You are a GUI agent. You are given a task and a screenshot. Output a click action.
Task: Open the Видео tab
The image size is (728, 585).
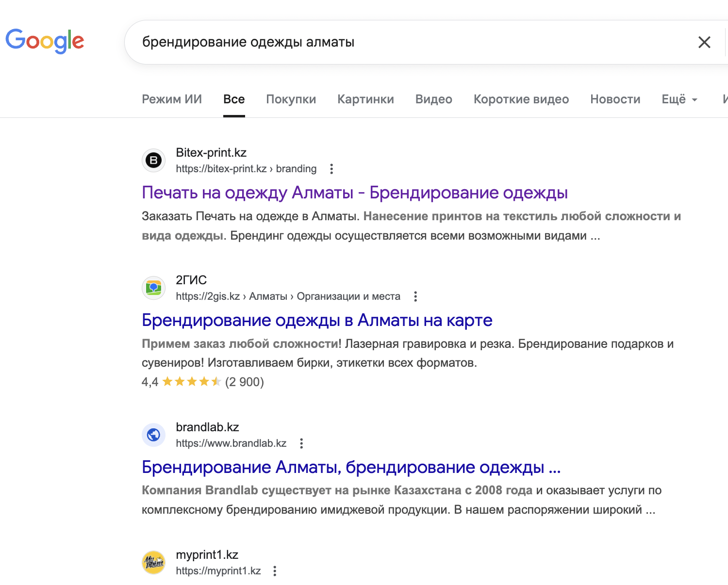(x=434, y=99)
